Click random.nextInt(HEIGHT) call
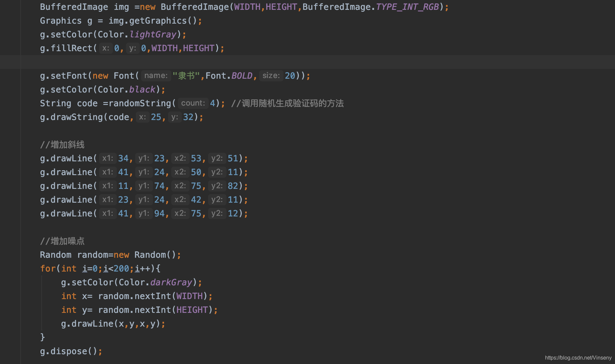The height and width of the screenshot is (364, 615). [156, 310]
